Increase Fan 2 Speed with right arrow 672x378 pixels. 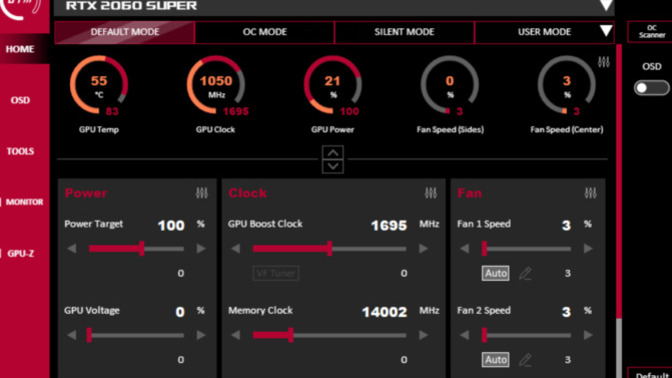[x=588, y=335]
